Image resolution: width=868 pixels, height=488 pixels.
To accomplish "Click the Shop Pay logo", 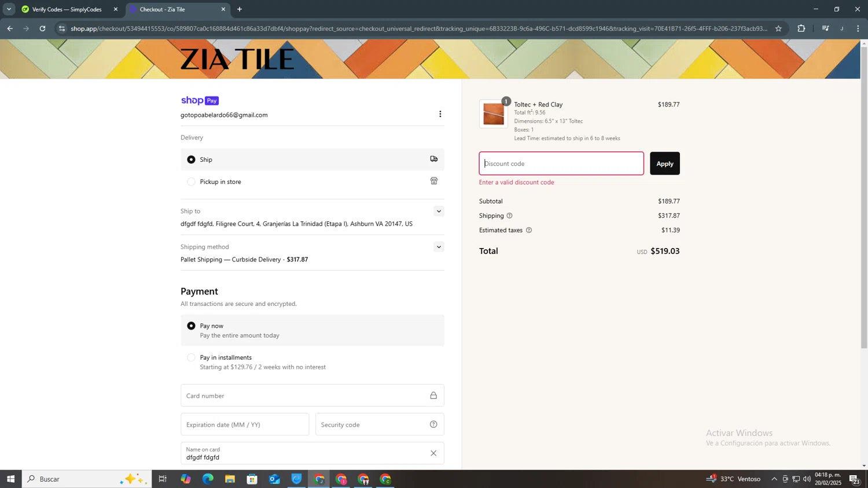I will [200, 101].
